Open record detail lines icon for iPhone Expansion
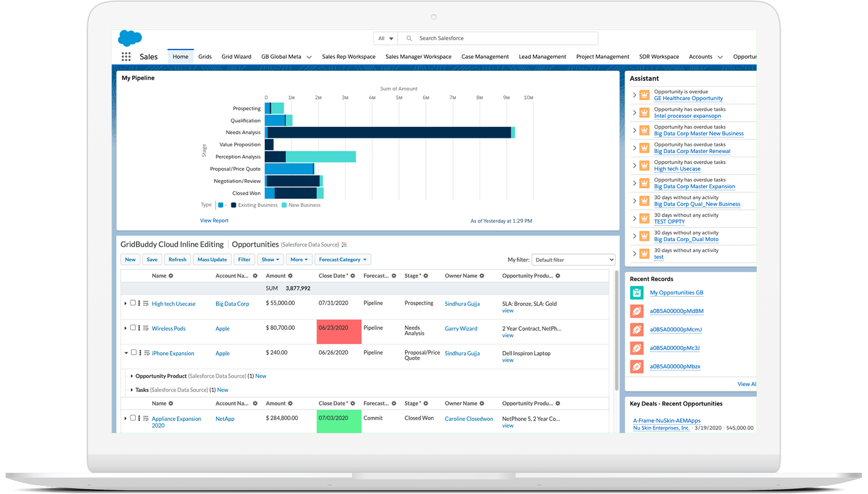The image size is (868, 494). tap(147, 353)
